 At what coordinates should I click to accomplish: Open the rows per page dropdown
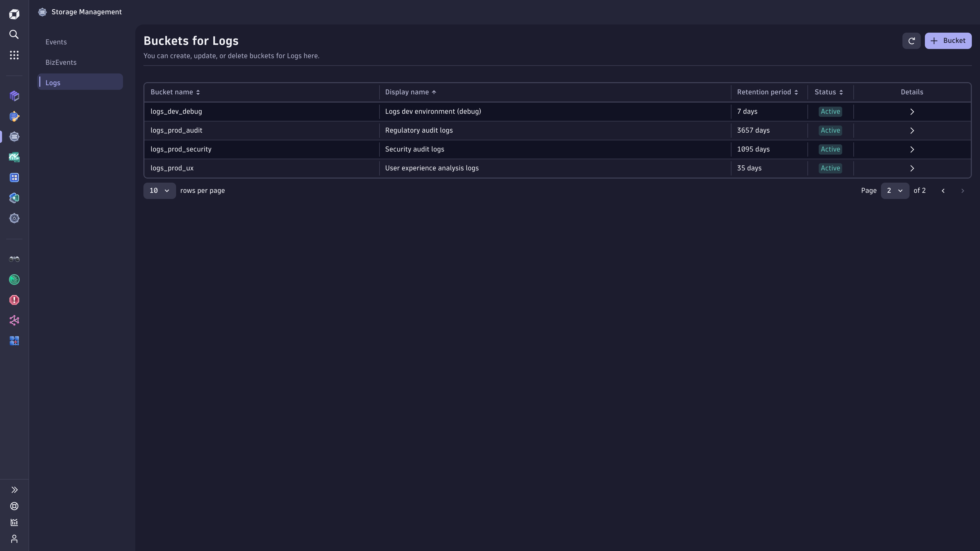[160, 191]
